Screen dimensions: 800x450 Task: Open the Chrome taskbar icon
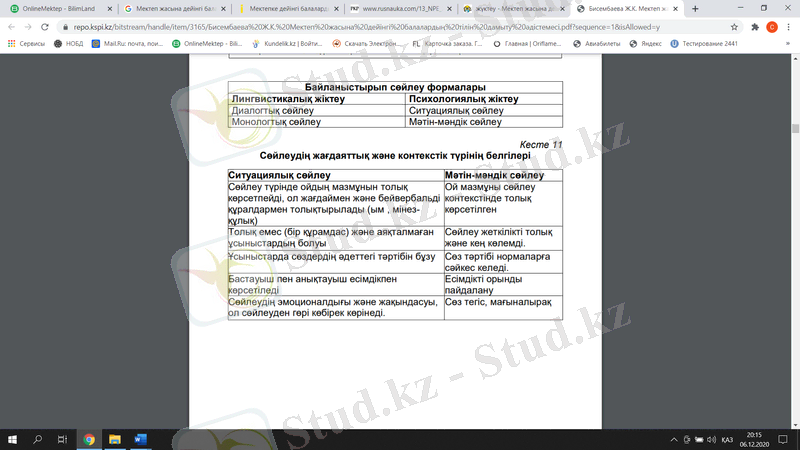pos(89,439)
